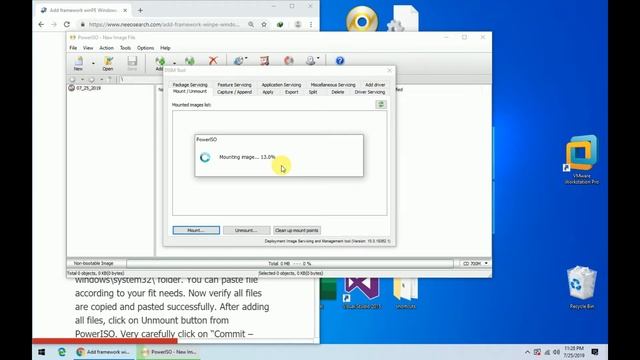The image size is (640, 360).
Task: Click the PowerISO taskbar button
Action: click(x=169, y=352)
